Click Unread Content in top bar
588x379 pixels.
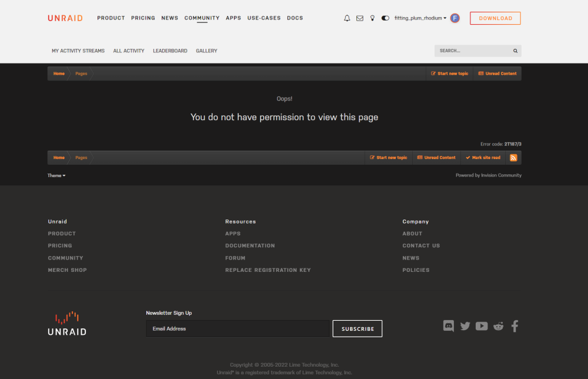coord(497,74)
